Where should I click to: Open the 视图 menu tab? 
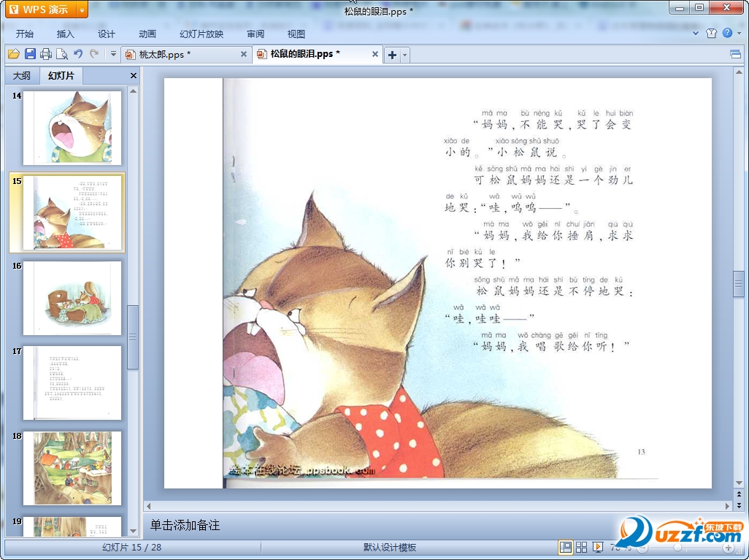click(296, 34)
